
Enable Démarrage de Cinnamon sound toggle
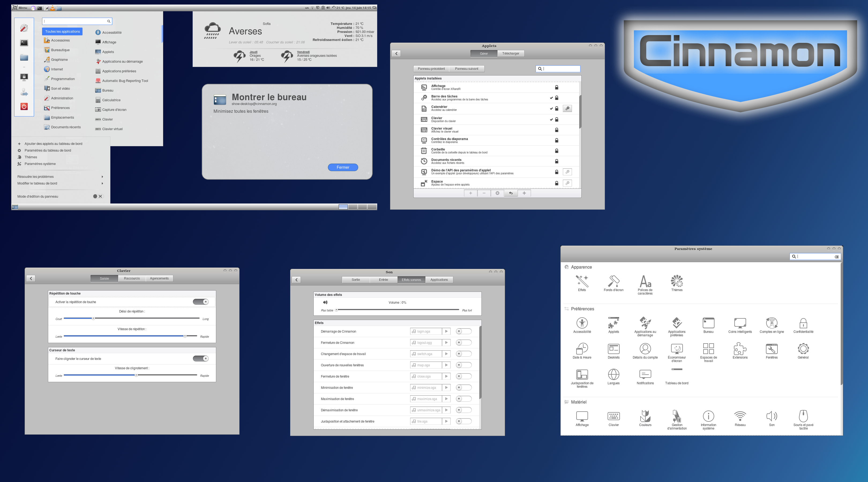pos(464,332)
